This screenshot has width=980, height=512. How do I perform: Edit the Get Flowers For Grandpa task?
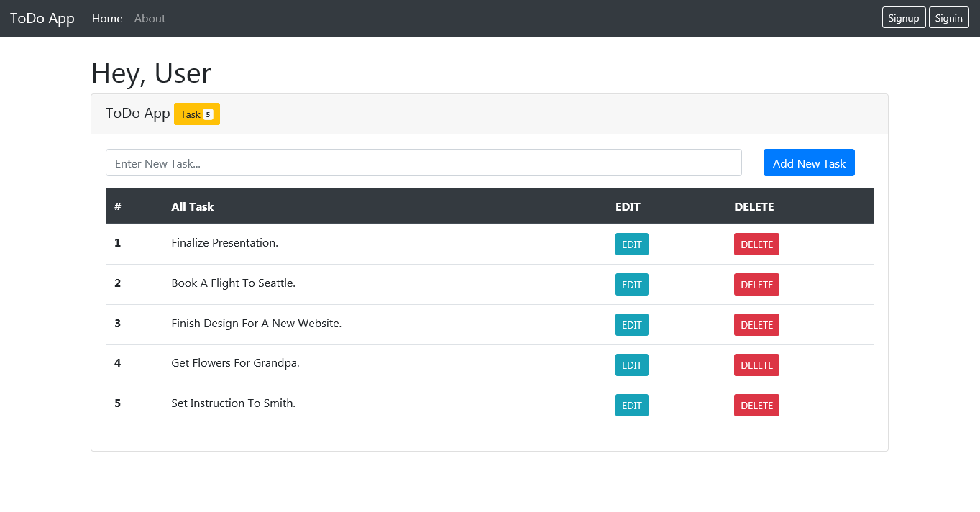632,365
